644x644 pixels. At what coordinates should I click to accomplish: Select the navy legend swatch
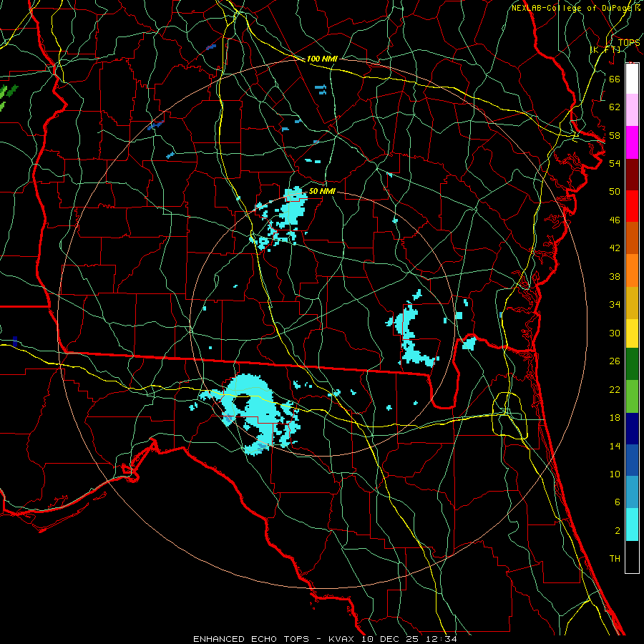[x=632, y=429]
